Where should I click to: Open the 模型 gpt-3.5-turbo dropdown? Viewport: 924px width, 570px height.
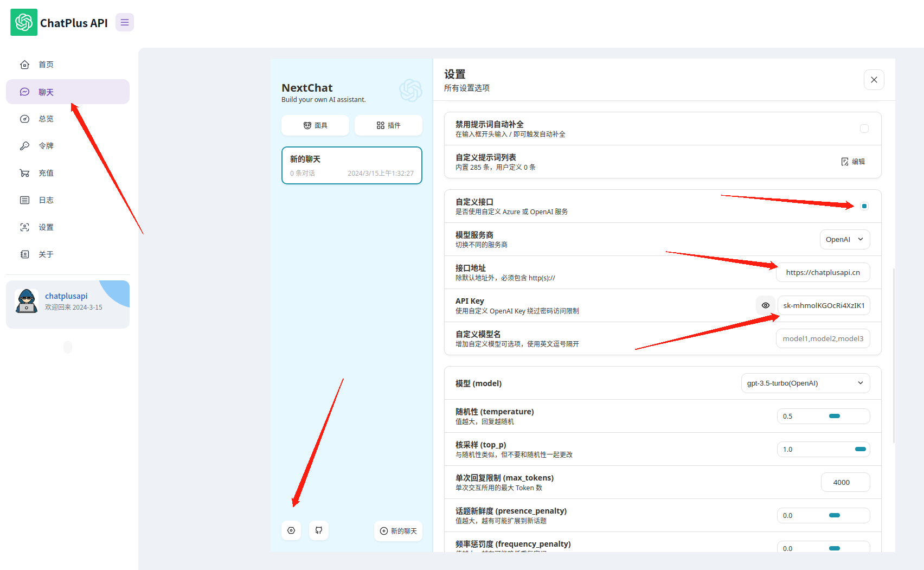pyautogui.click(x=805, y=383)
